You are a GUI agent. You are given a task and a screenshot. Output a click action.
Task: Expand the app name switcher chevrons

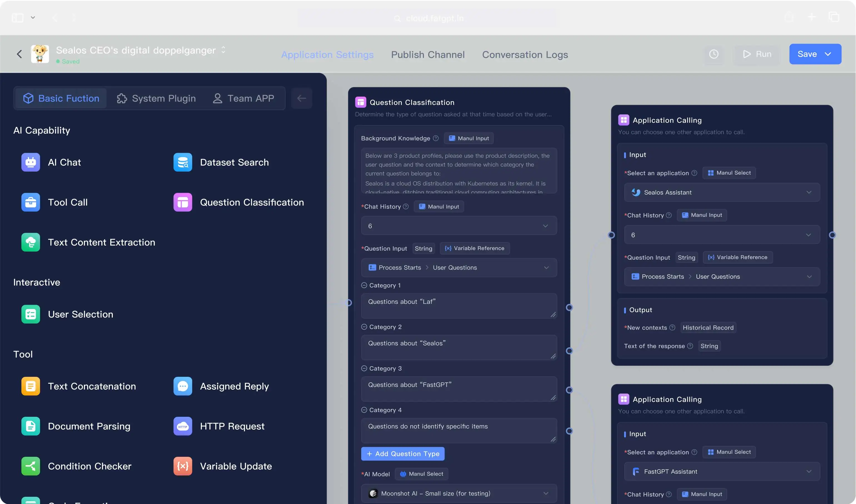tap(223, 50)
